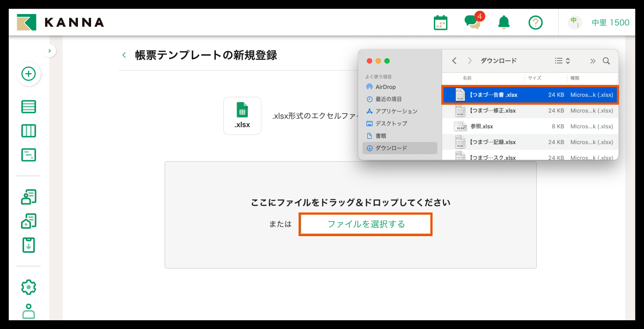Select the 参照.xlsx file
This screenshot has width=644, height=329.
(x=482, y=126)
